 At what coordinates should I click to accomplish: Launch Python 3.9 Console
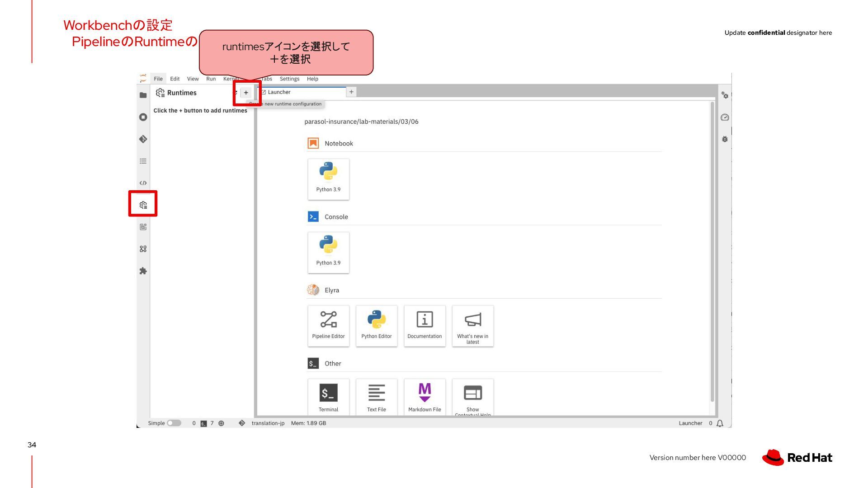pos(328,253)
